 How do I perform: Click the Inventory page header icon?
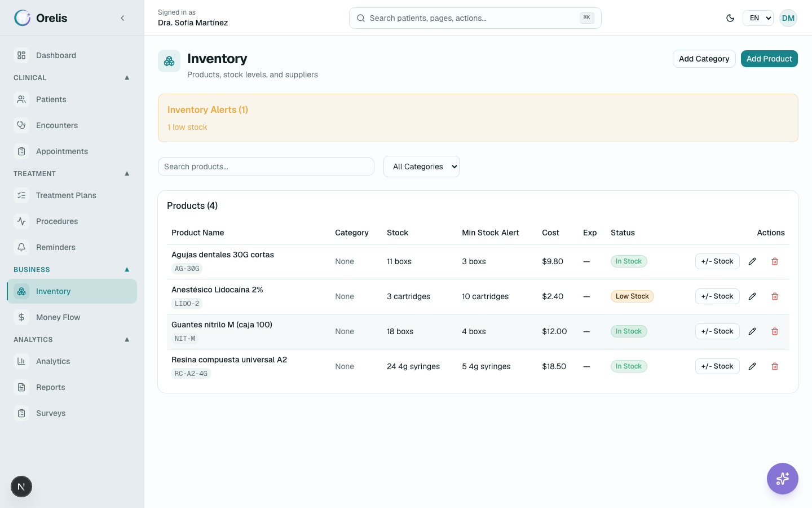(x=169, y=61)
